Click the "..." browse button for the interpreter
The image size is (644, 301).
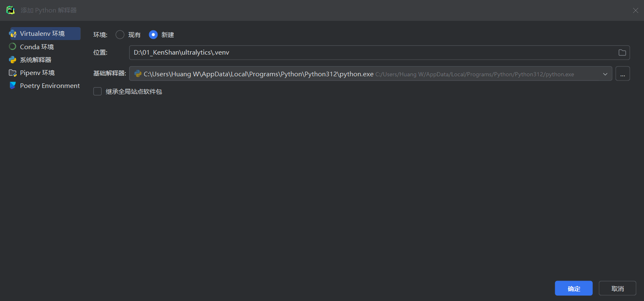622,74
